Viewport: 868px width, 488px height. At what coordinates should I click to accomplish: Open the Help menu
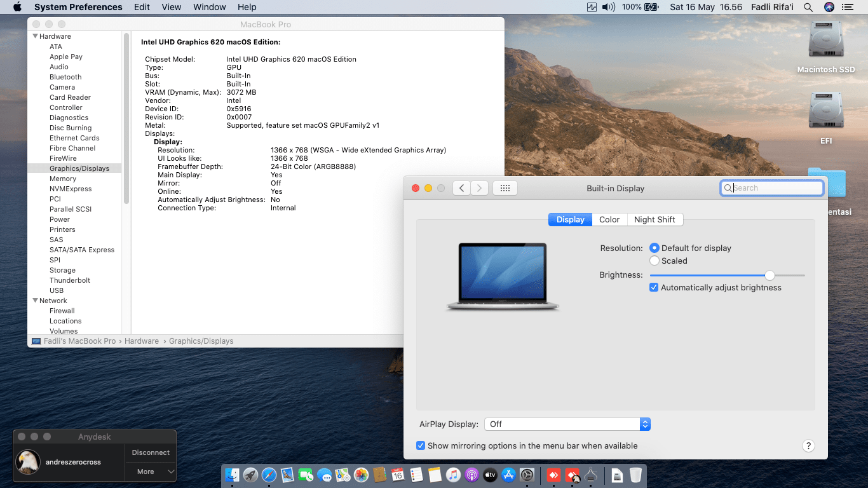pos(247,7)
